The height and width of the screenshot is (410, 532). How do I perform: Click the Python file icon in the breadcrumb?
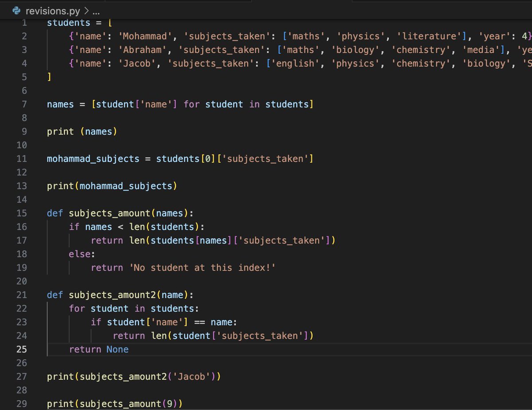(x=17, y=11)
